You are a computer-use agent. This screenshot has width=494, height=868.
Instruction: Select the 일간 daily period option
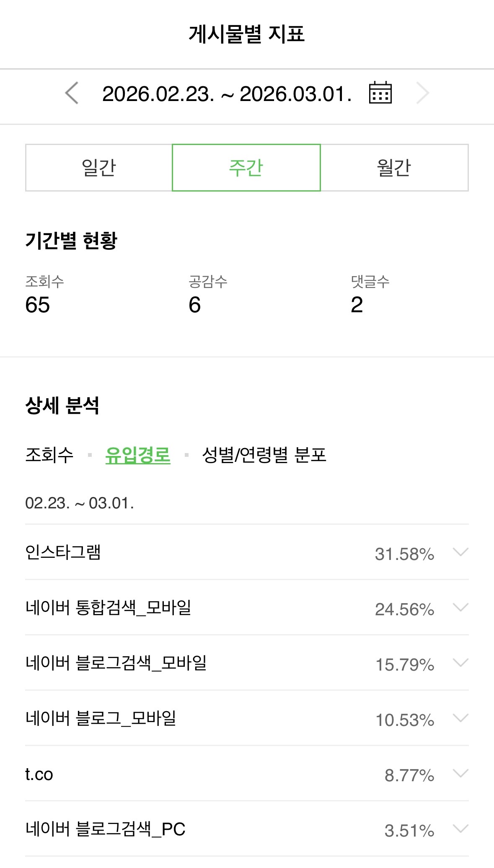pos(99,168)
